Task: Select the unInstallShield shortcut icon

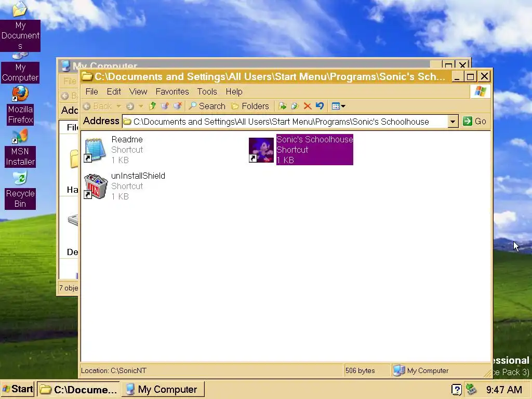Action: coord(96,186)
